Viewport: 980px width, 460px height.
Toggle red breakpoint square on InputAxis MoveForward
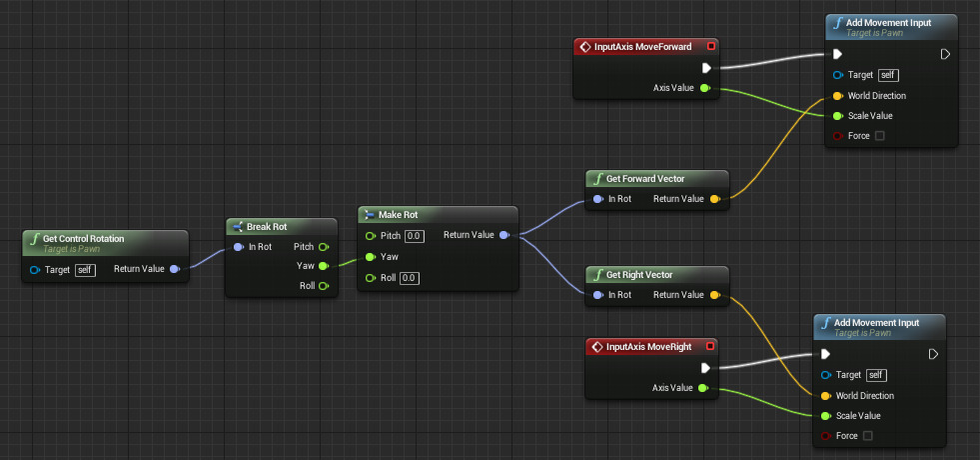coord(710,46)
